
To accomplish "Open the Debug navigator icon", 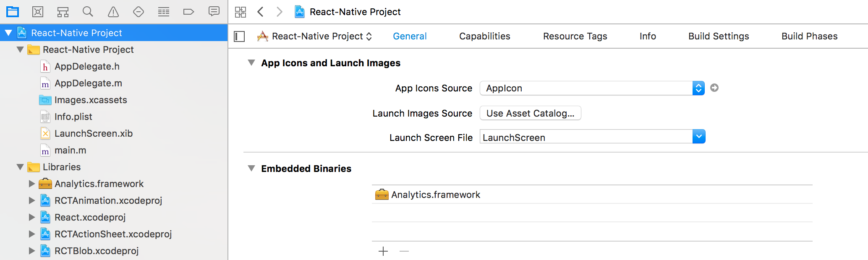I will point(164,12).
